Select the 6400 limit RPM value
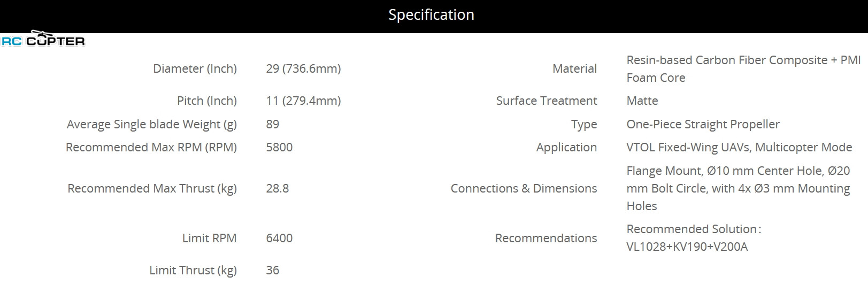The width and height of the screenshot is (868, 292). tap(279, 239)
